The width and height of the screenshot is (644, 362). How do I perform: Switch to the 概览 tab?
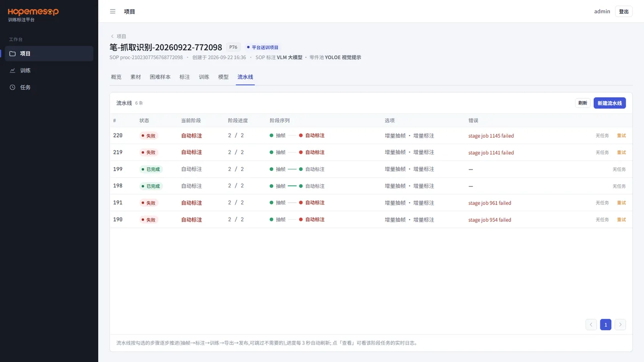pyautogui.click(x=116, y=77)
